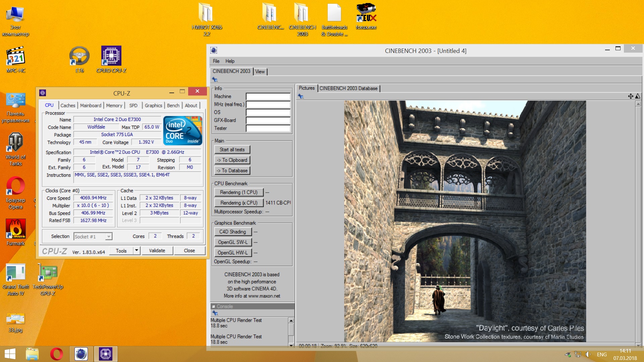Image resolution: width=644 pixels, height=362 pixels.
Task: Open the Furmark desktop shortcut
Action: 15,232
